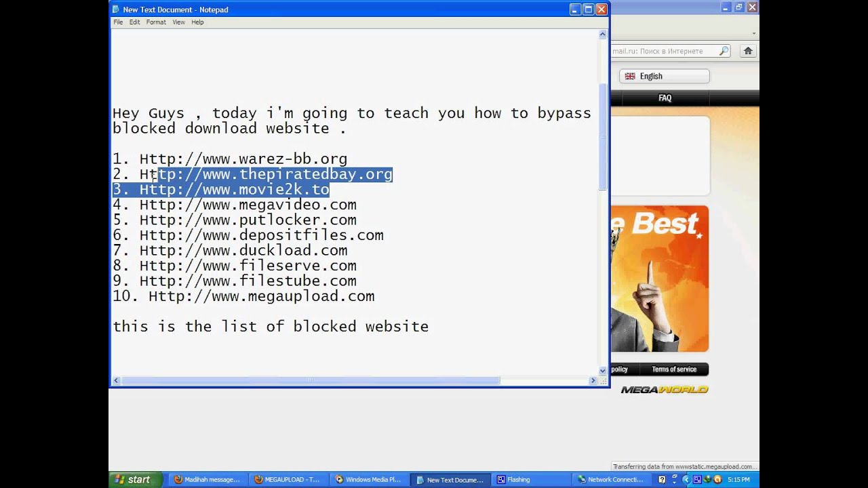
Task: Click the taskbar clock showing 5:15 PM
Action: point(738,480)
